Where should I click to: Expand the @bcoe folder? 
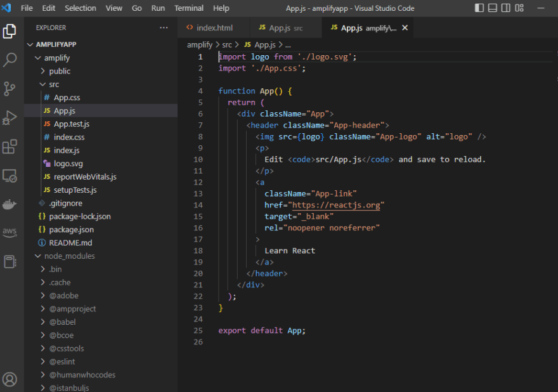[x=101, y=335]
